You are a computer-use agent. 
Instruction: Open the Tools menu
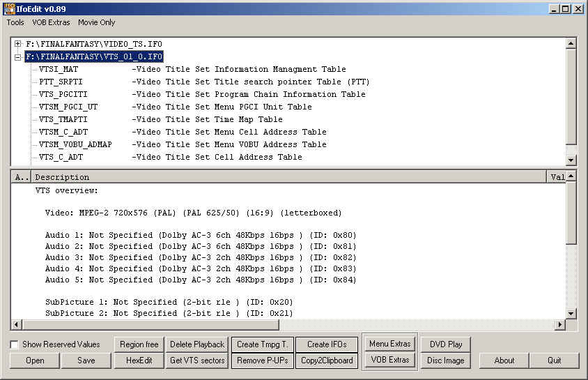click(x=15, y=22)
